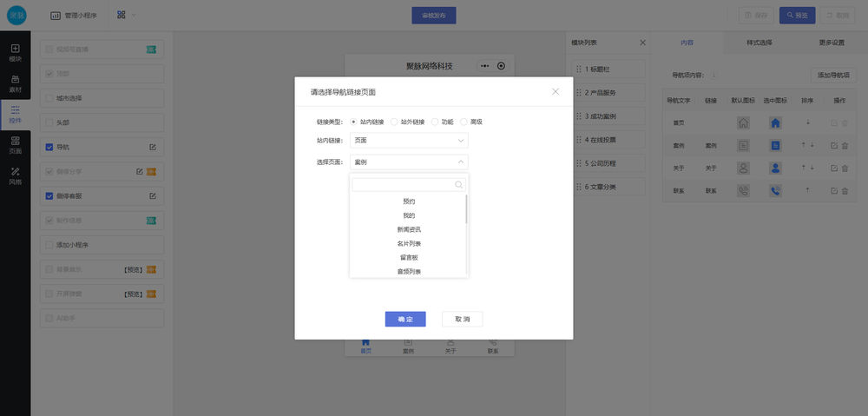Select module 3 成功案例 in list
This screenshot has height=416, width=868.
[608, 116]
